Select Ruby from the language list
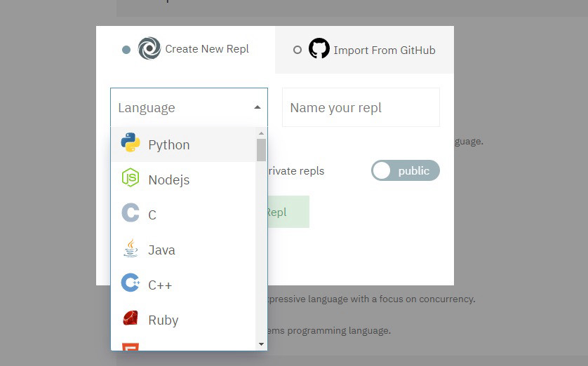 tap(183, 320)
